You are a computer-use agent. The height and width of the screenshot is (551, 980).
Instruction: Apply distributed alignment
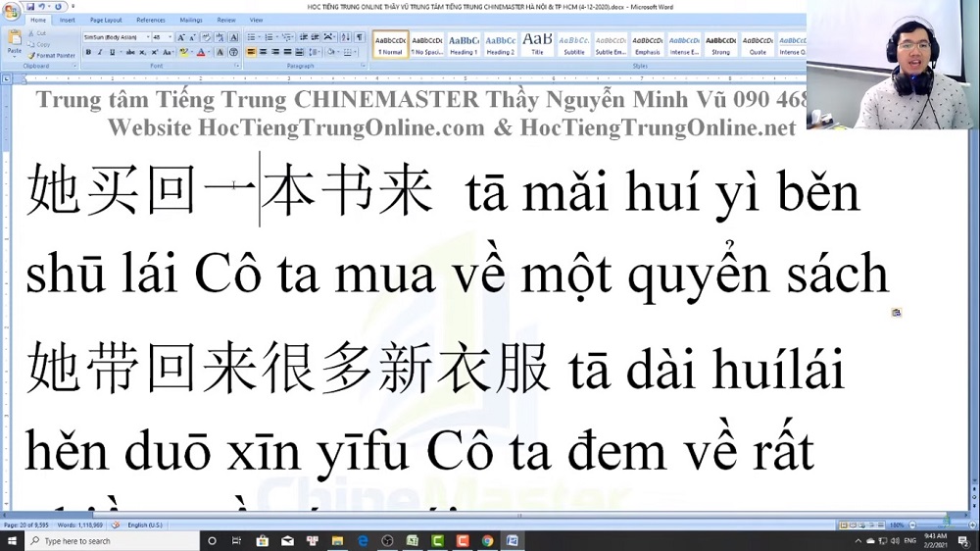click(299, 52)
